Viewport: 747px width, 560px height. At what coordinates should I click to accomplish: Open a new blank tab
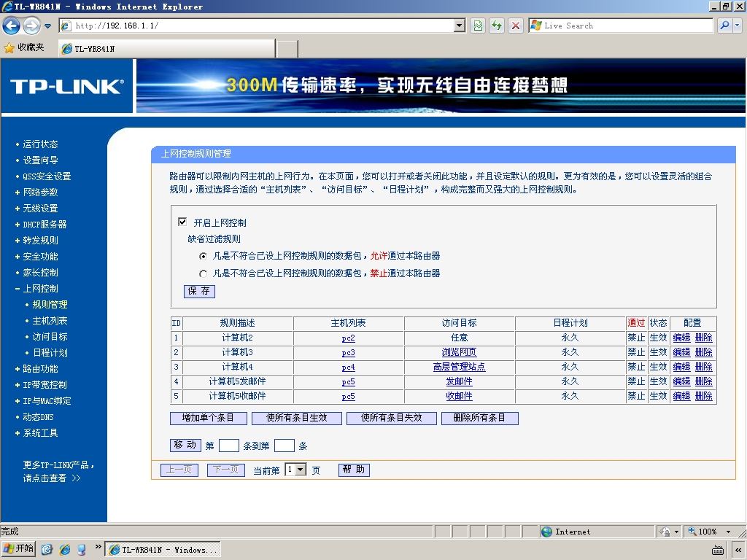pyautogui.click(x=287, y=49)
